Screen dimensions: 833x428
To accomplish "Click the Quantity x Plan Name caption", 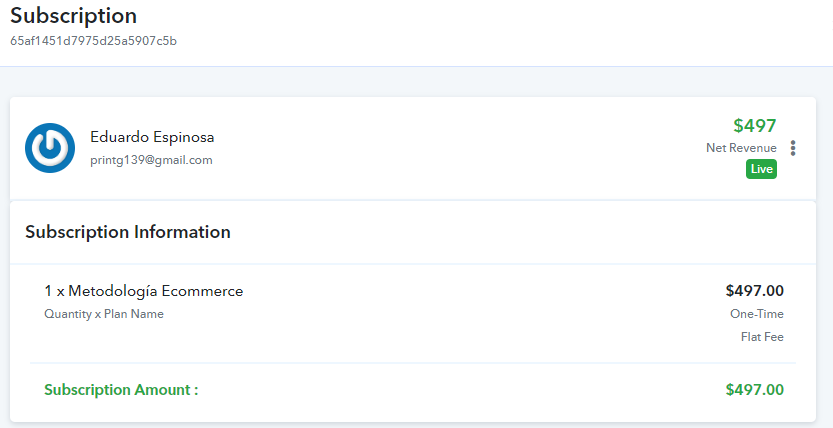I will click(104, 314).
